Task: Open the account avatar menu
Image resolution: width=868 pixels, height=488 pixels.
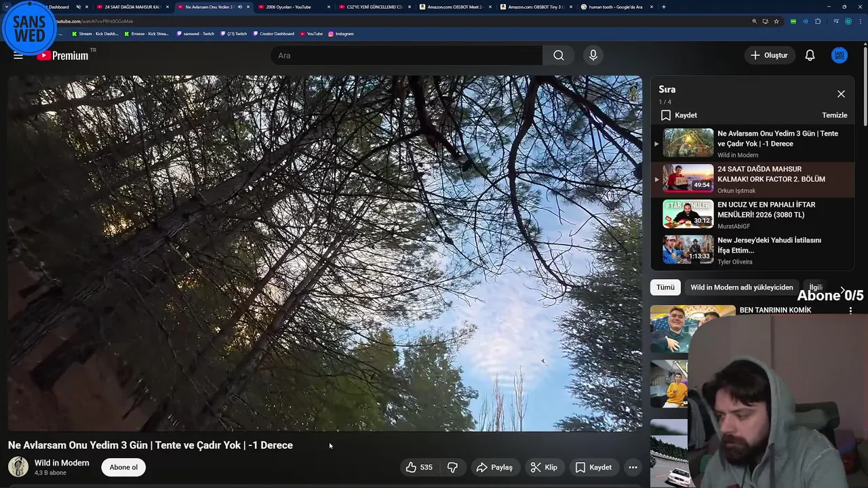Action: pyautogui.click(x=839, y=56)
